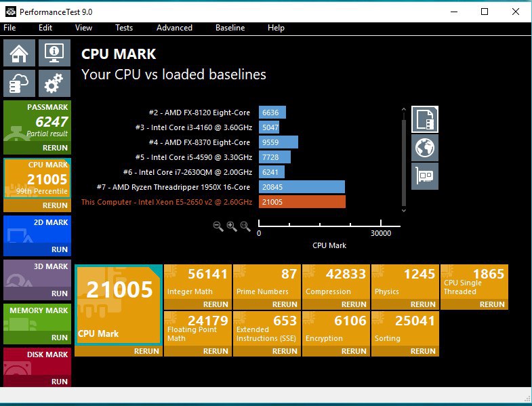This screenshot has height=406, width=532.
Task: Click the AMD FX-8370 Eight-Core label
Action: point(199,142)
